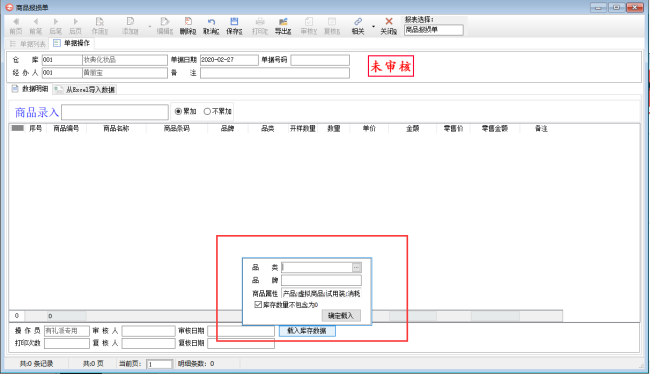Click the 商品条码 column header

coord(177,129)
